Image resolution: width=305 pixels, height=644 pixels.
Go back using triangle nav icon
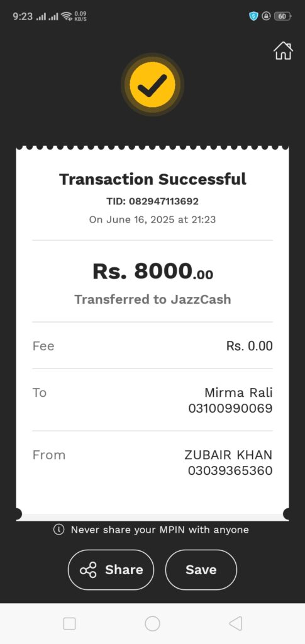tap(235, 623)
